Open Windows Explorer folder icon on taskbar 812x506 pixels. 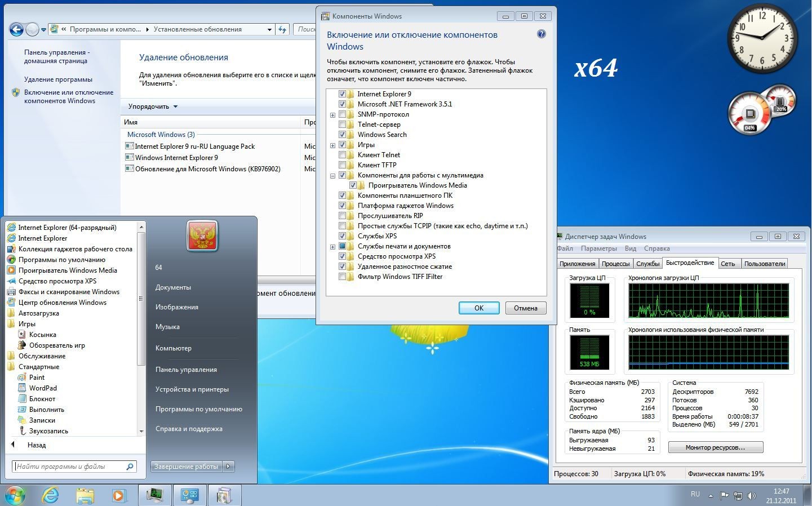(85, 495)
